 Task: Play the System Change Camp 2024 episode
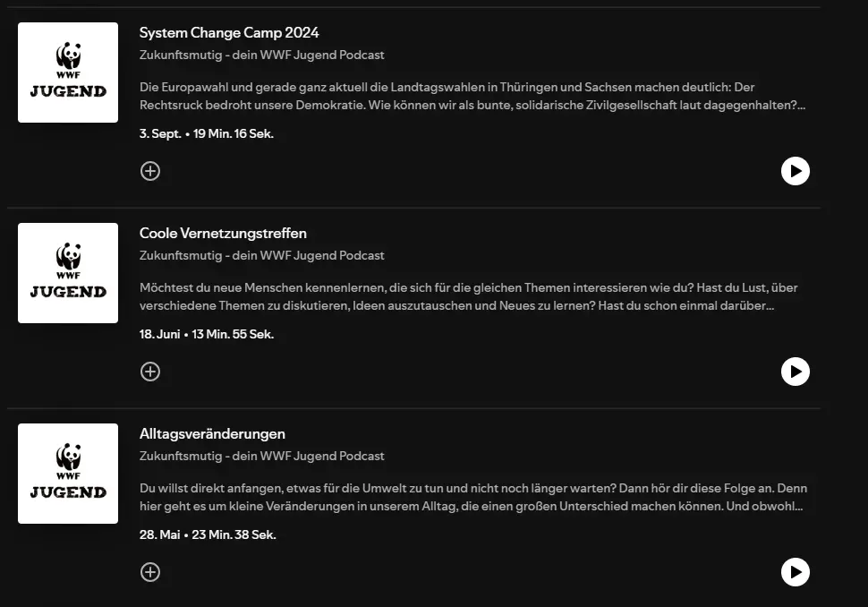pyautogui.click(x=795, y=171)
